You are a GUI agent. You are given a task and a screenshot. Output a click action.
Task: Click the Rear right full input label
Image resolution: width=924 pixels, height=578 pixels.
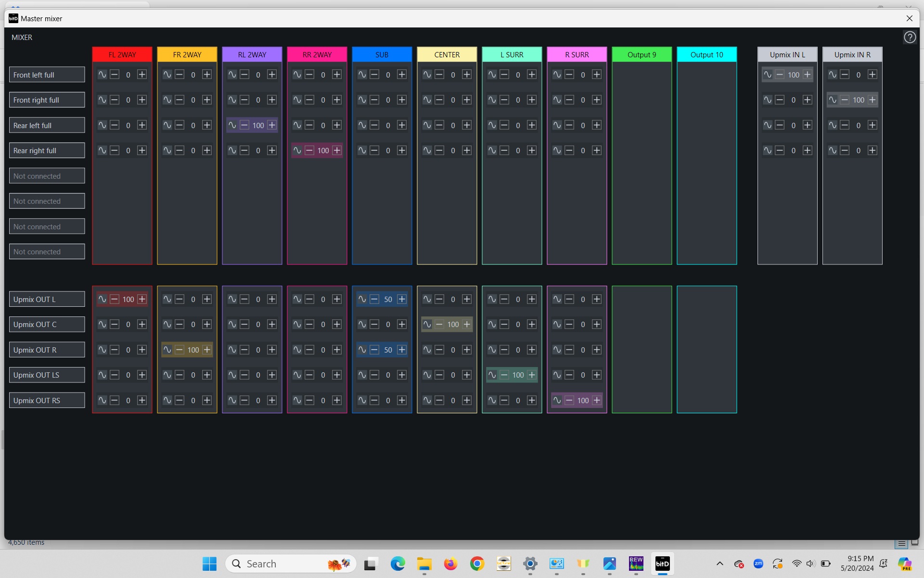coord(47,150)
